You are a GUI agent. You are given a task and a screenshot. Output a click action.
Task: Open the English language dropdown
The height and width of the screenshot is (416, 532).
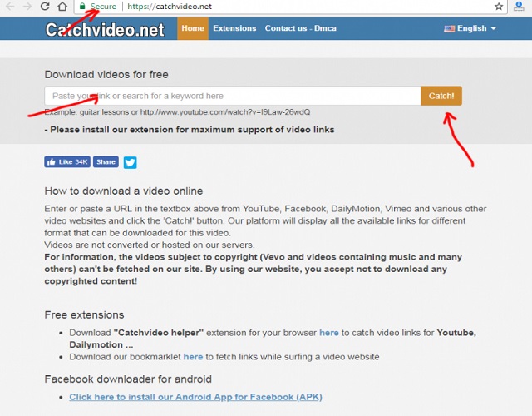click(x=470, y=28)
